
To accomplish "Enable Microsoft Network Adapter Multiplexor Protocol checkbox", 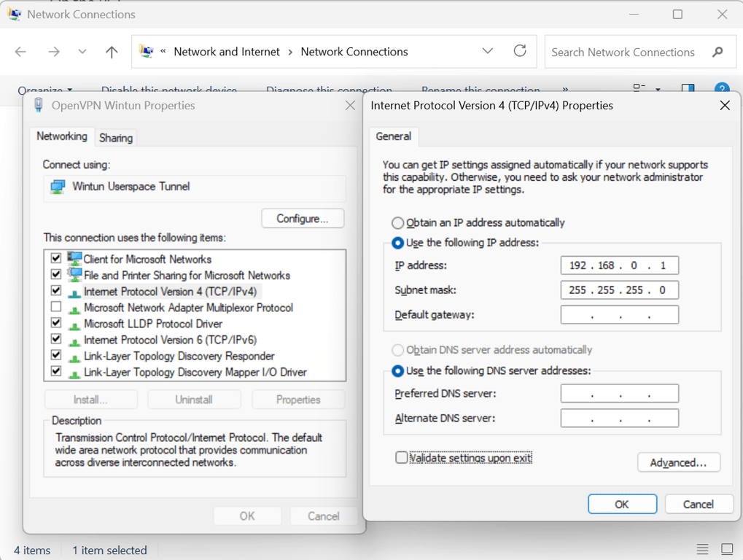I will (56, 306).
